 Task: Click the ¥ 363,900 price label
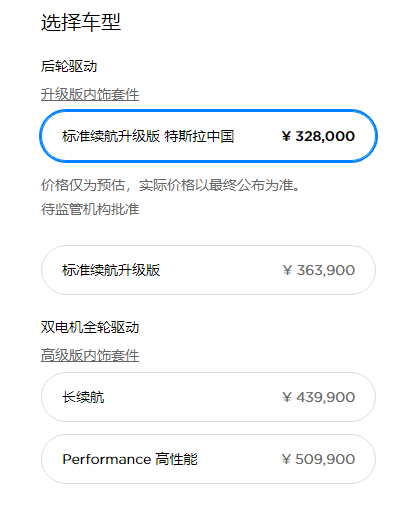point(319,270)
